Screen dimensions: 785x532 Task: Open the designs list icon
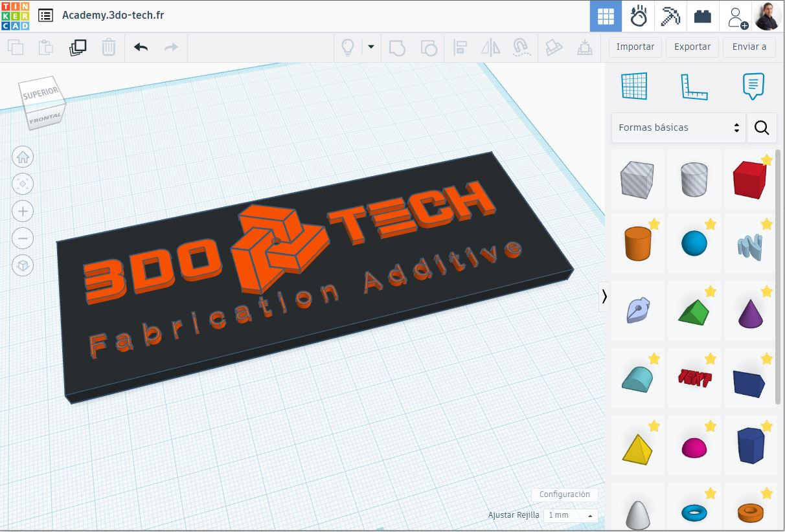pyautogui.click(x=45, y=15)
